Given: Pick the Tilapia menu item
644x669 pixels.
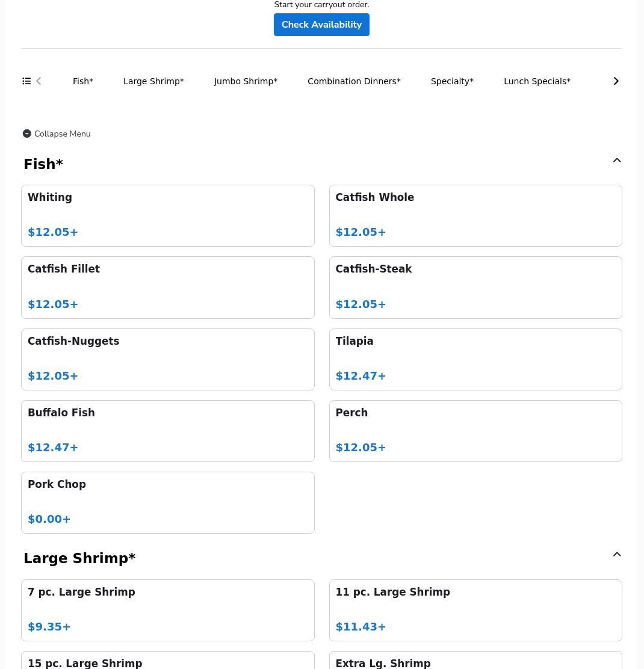Looking at the screenshot, I should pos(475,359).
